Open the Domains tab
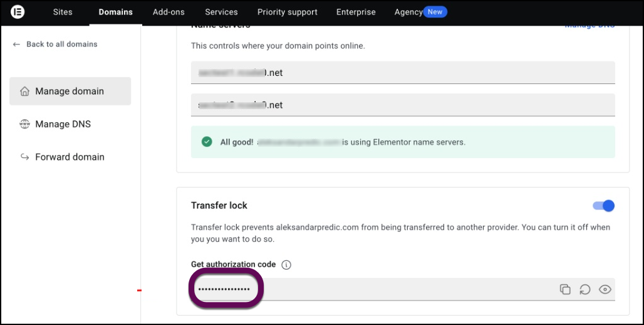 115,12
